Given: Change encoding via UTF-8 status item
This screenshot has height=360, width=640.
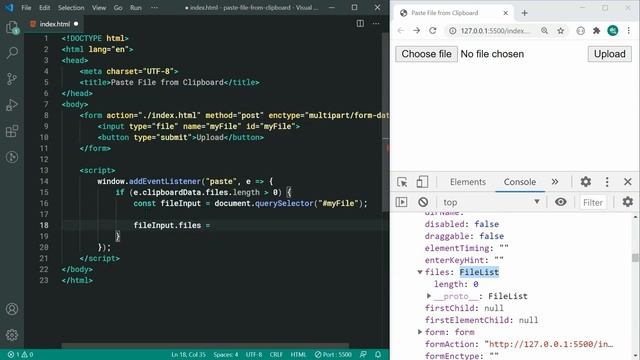Looking at the screenshot, I should 254,355.
